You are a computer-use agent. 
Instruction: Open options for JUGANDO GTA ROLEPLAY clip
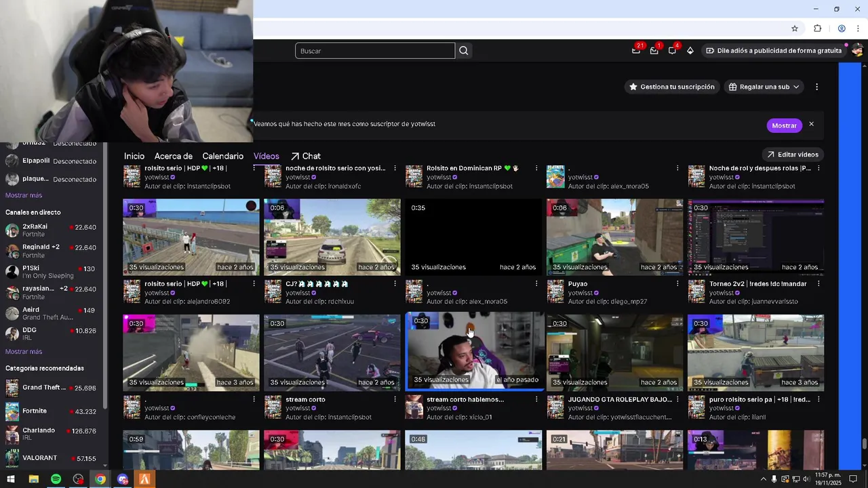677,400
